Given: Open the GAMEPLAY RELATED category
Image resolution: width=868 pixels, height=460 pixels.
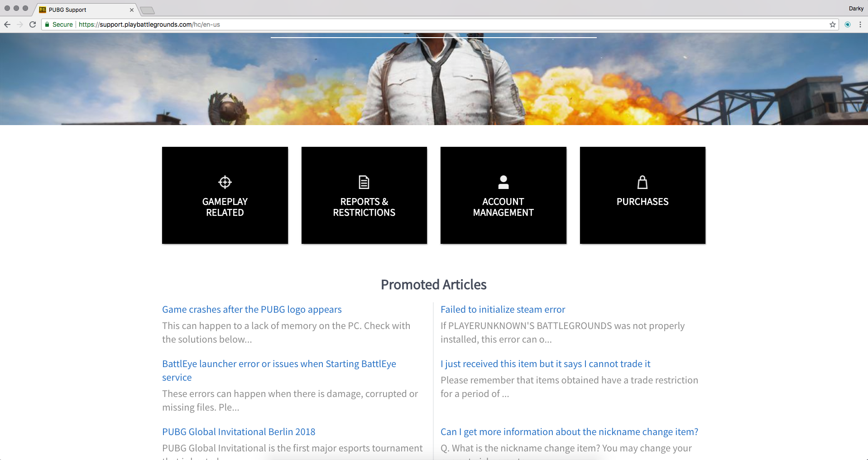Looking at the screenshot, I should click(x=225, y=195).
